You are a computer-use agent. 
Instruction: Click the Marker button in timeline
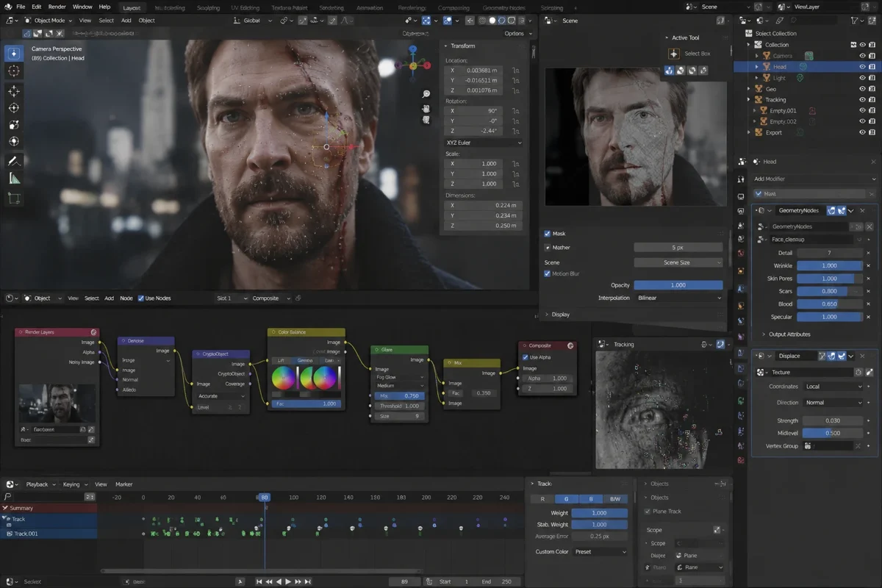tap(123, 484)
